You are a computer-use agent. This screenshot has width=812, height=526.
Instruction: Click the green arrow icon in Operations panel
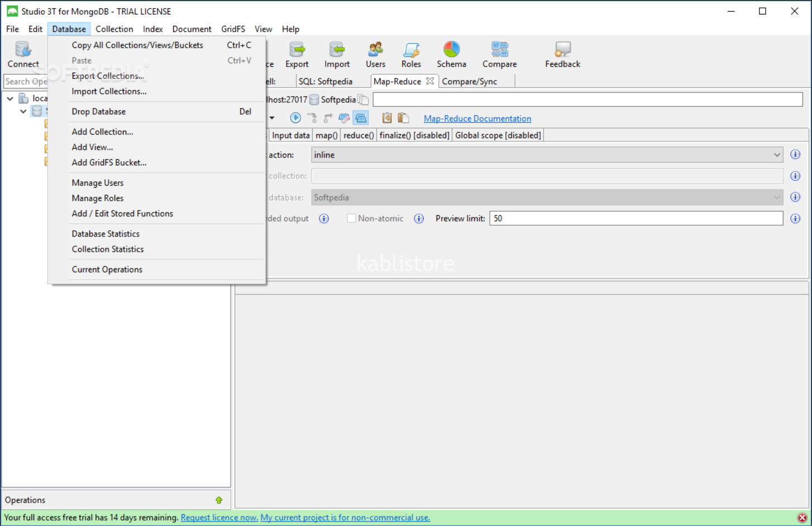pyautogui.click(x=219, y=500)
